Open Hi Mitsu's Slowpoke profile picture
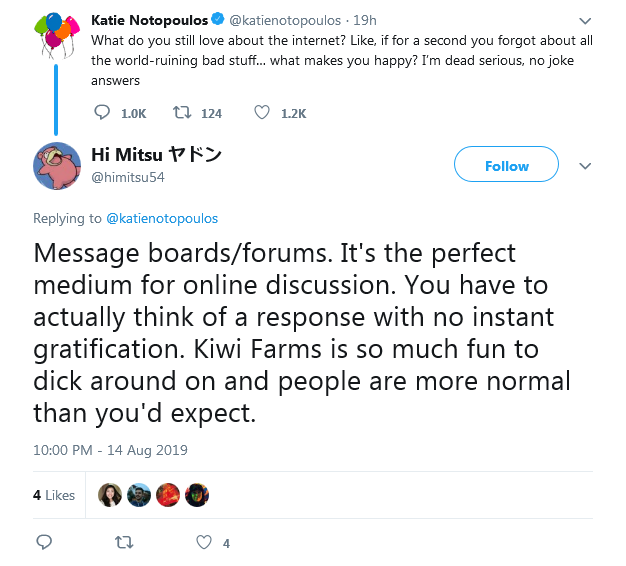 57,166
